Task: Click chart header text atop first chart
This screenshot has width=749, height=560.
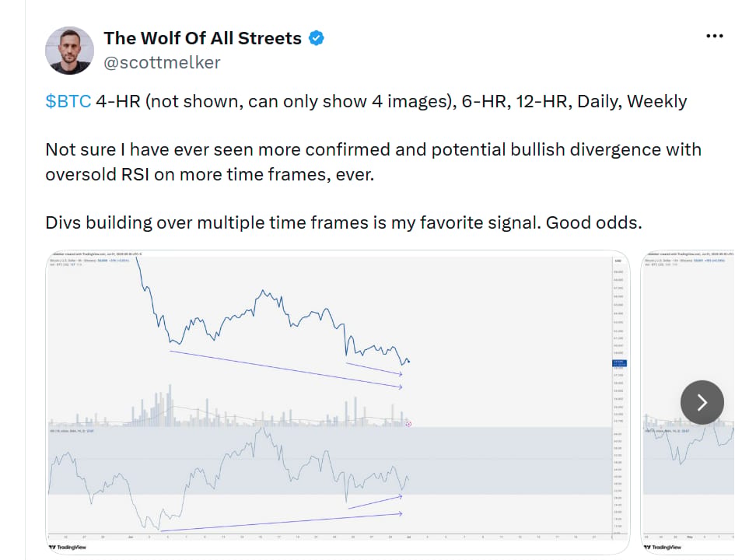Action: tap(96, 254)
